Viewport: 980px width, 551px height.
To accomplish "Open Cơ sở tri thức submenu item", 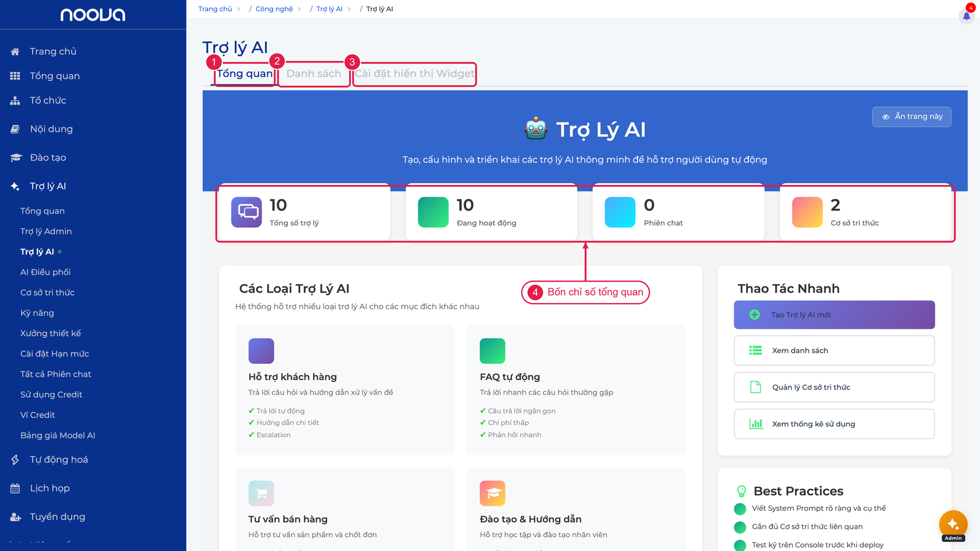I will point(47,293).
